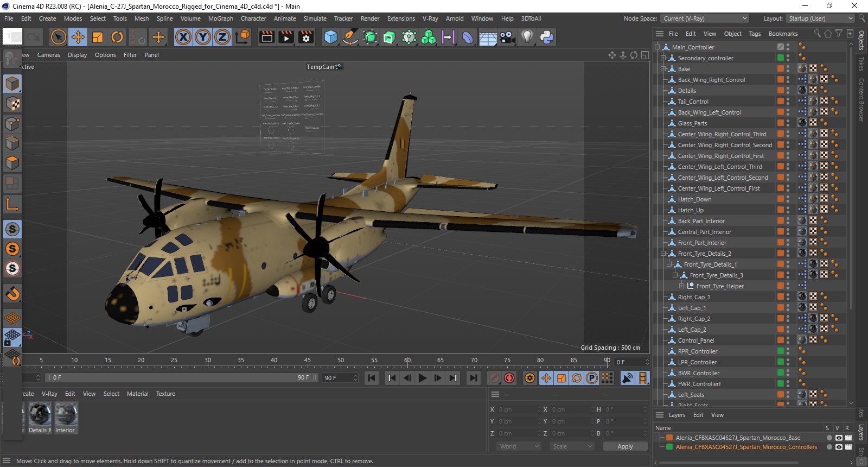The height and width of the screenshot is (467, 868).
Task: Add a Camera object icon
Action: (x=507, y=37)
